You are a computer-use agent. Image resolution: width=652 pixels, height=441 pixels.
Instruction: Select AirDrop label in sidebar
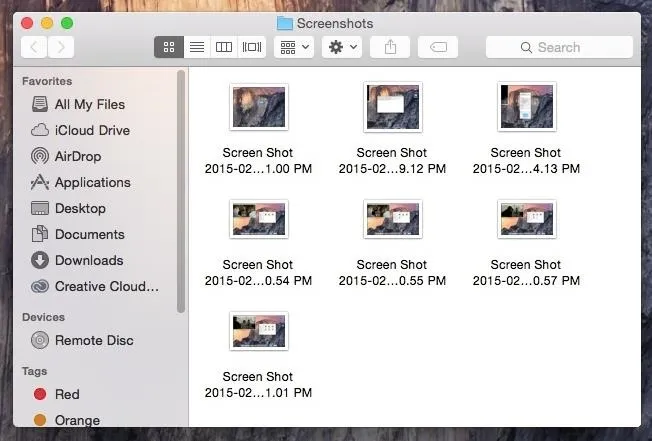point(78,156)
